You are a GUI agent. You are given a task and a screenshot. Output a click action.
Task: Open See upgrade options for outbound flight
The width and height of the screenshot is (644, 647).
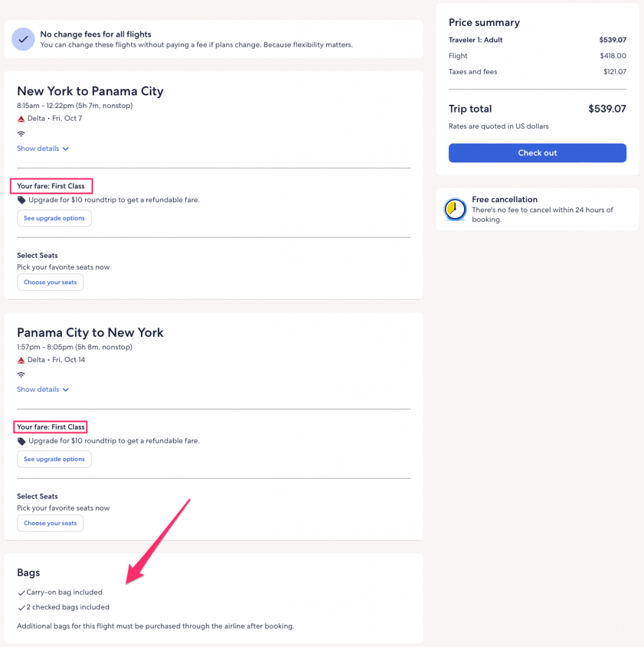[54, 218]
